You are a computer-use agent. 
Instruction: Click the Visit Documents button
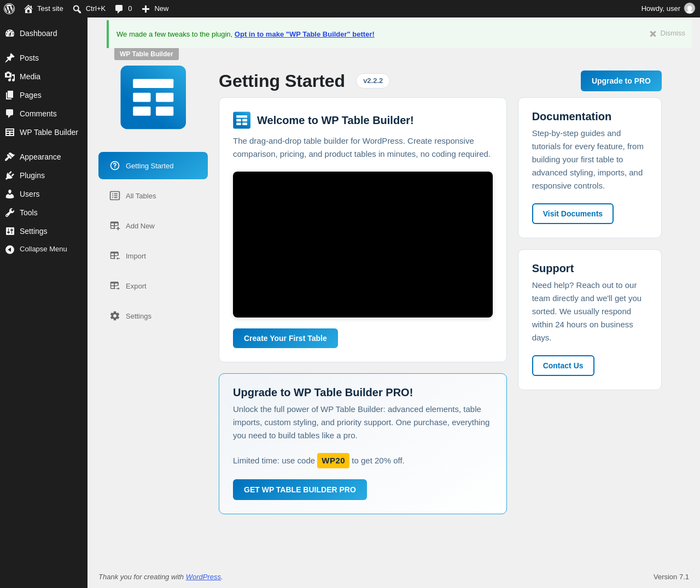[573, 214]
